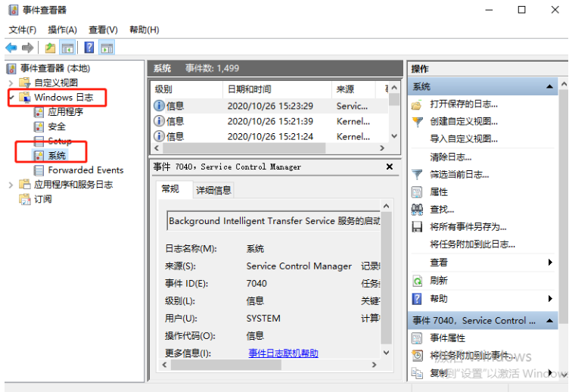Expand the 应用程序和服务日志 tree node
The height and width of the screenshot is (392, 569).
coord(11,185)
